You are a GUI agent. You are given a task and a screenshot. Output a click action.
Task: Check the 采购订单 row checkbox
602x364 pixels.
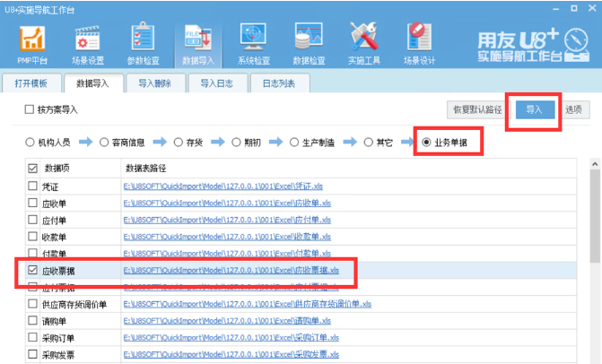pyautogui.click(x=32, y=337)
